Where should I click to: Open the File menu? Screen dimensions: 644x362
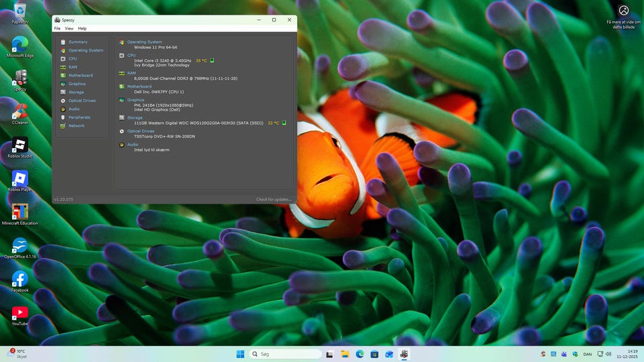(x=57, y=28)
